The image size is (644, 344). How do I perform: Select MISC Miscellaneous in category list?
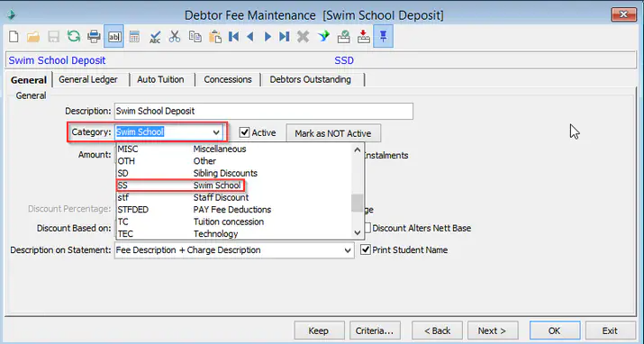234,149
